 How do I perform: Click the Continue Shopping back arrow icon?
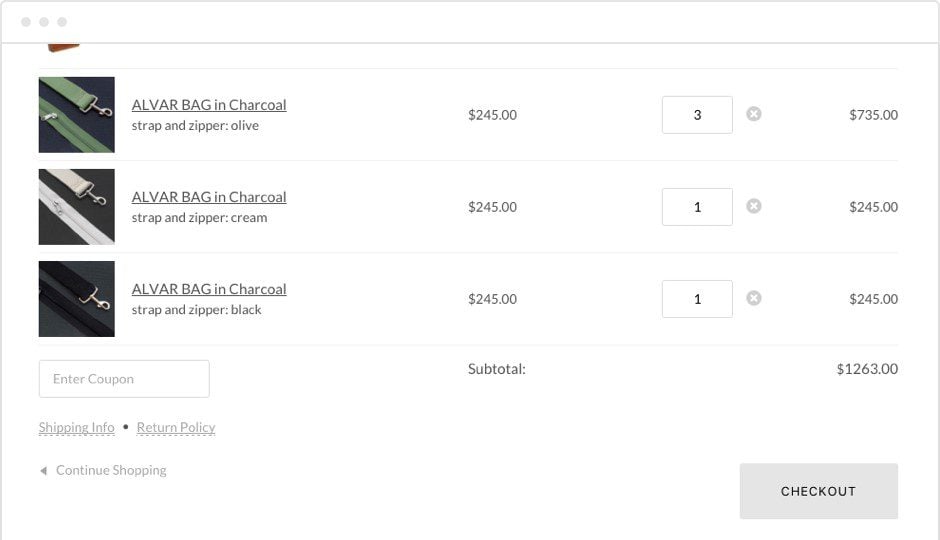pyautogui.click(x=43, y=470)
